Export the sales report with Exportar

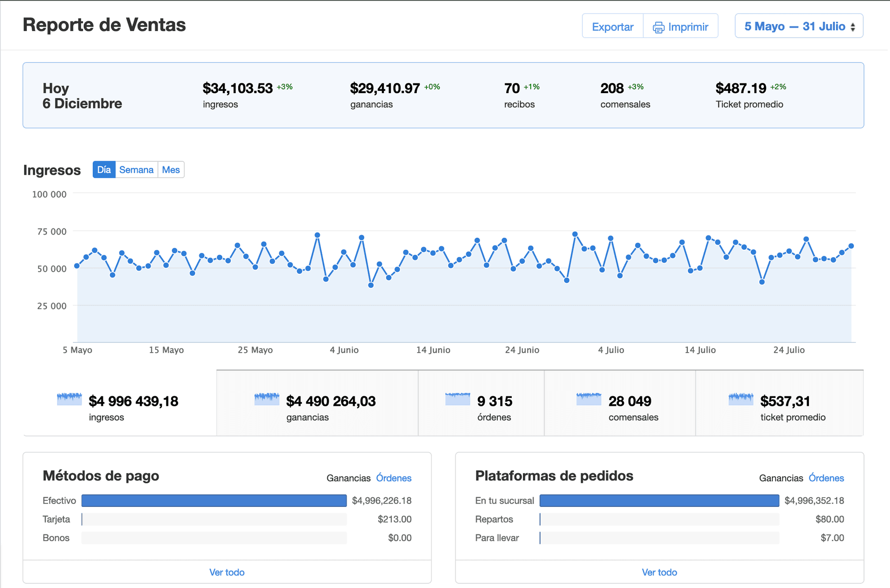(x=612, y=26)
